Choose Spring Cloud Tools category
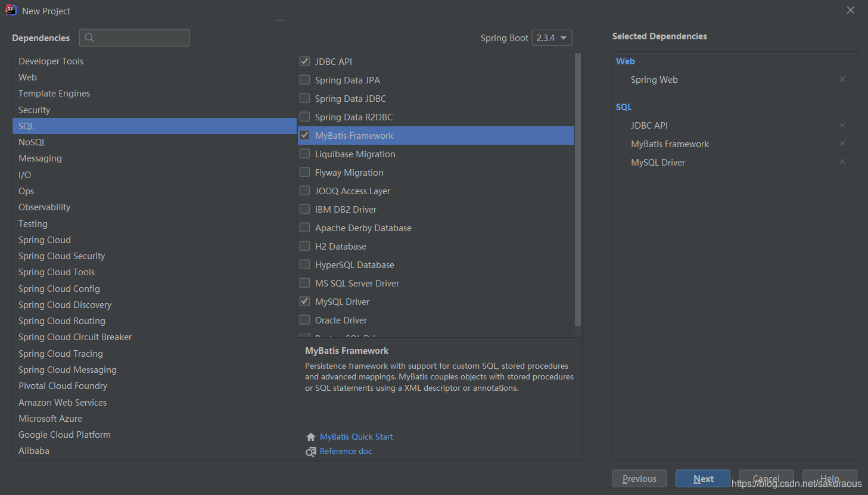 [x=154, y=272]
